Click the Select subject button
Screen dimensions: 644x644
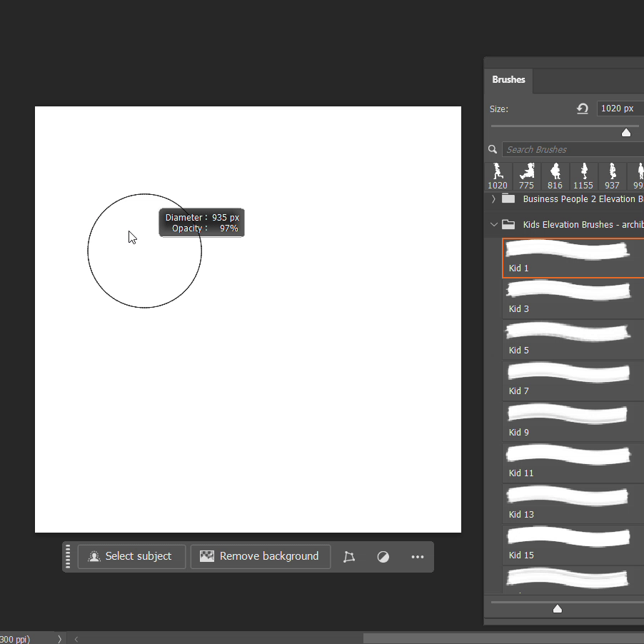coord(131,557)
